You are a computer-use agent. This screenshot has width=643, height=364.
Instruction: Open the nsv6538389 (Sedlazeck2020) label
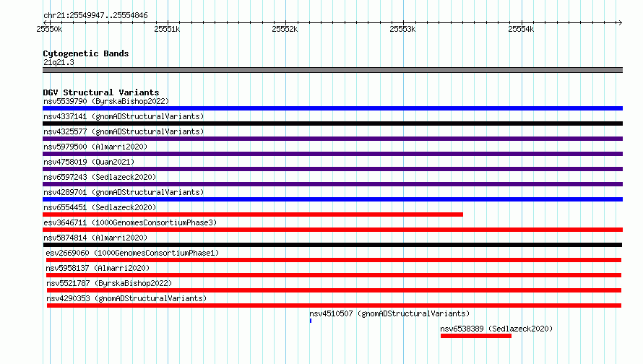click(496, 329)
